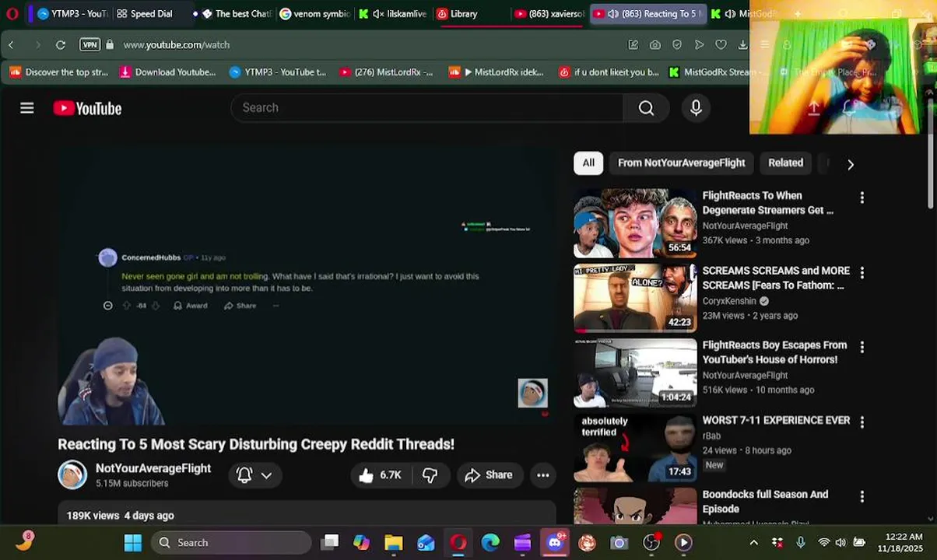Screen dimensions: 937x560
Task: Open File Explorer from taskbar
Action: tap(394, 543)
